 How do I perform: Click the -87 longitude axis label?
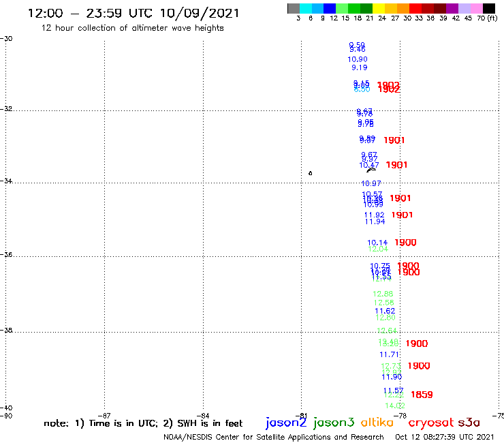(104, 416)
